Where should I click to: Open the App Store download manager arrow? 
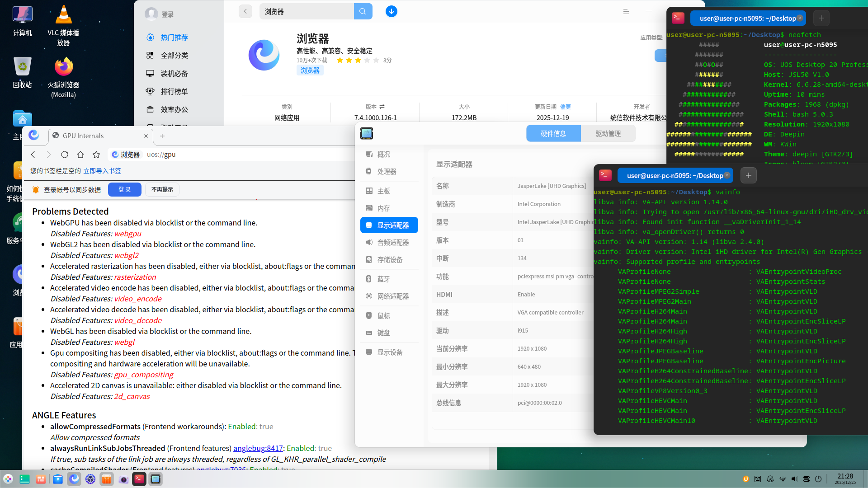[392, 11]
